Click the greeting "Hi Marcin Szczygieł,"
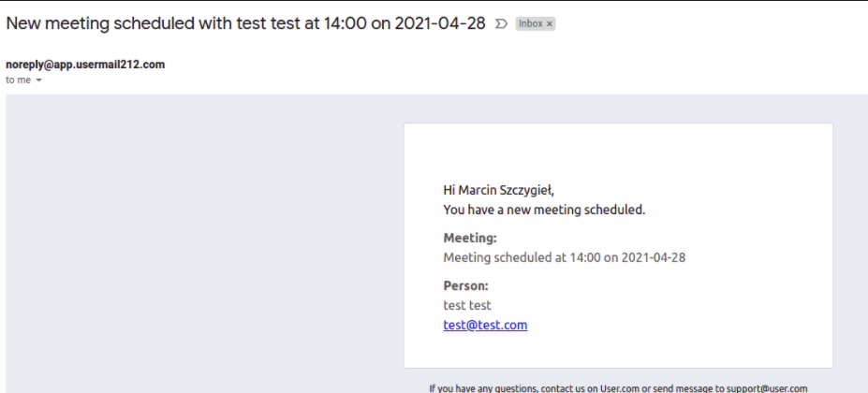Image resolution: width=868 pixels, height=393 pixels. 499,190
